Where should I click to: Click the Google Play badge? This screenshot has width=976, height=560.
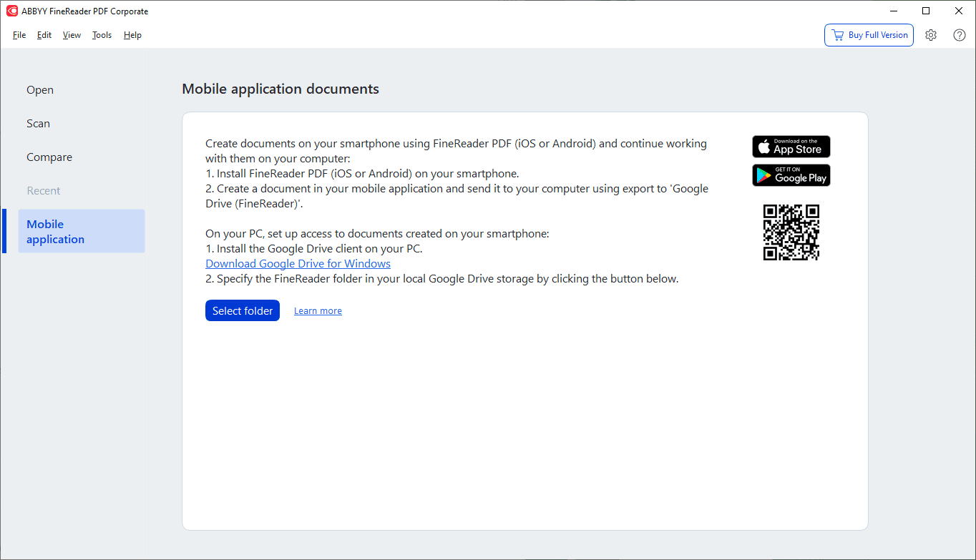click(791, 175)
